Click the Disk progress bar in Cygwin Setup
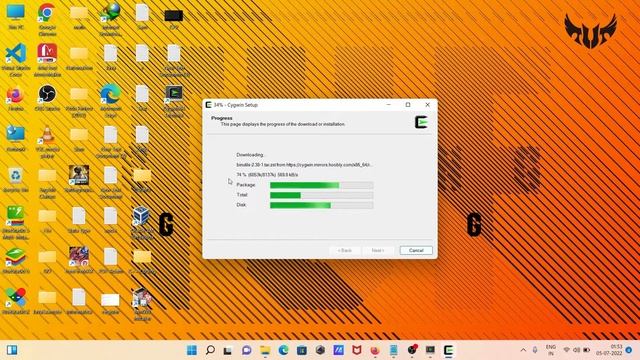 [x=321, y=205]
